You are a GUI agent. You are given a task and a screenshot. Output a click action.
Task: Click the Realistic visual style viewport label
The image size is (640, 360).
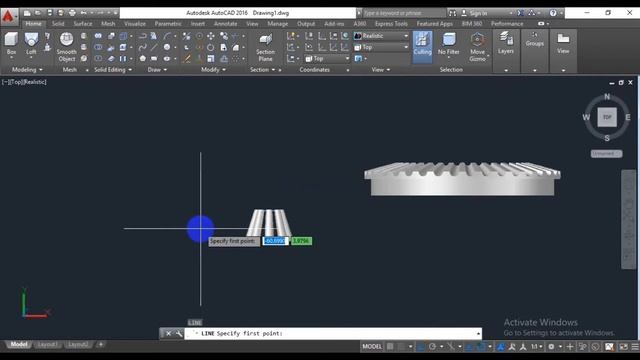click(x=36, y=82)
